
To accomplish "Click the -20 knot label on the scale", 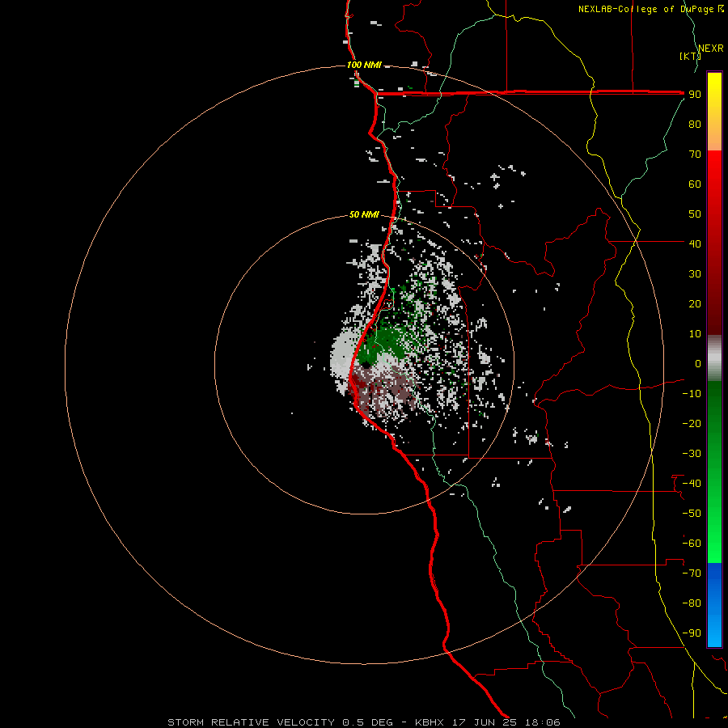I will tap(692, 423).
